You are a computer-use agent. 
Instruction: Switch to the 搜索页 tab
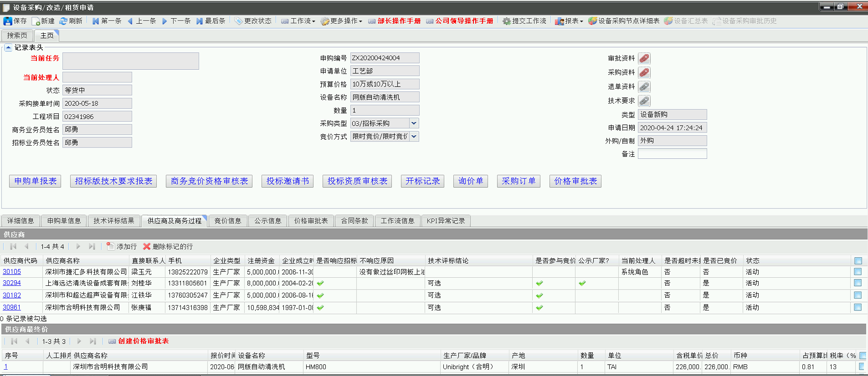click(x=17, y=36)
